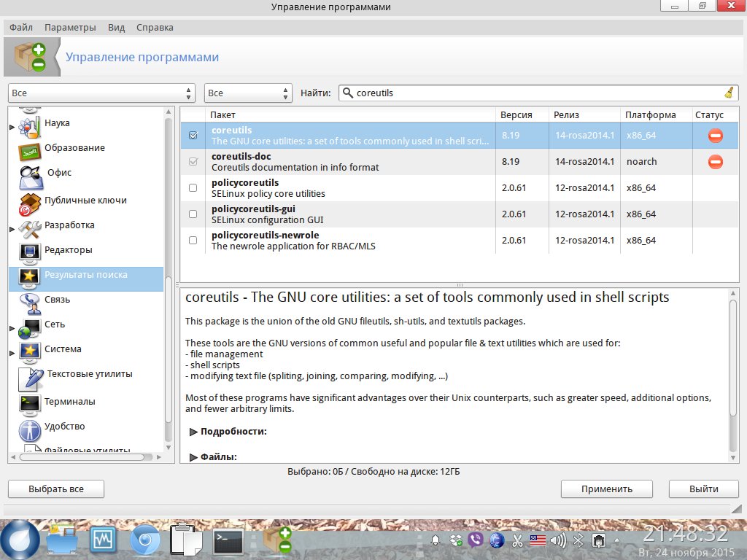
Task: Click the coreutils search input field
Action: [538, 93]
